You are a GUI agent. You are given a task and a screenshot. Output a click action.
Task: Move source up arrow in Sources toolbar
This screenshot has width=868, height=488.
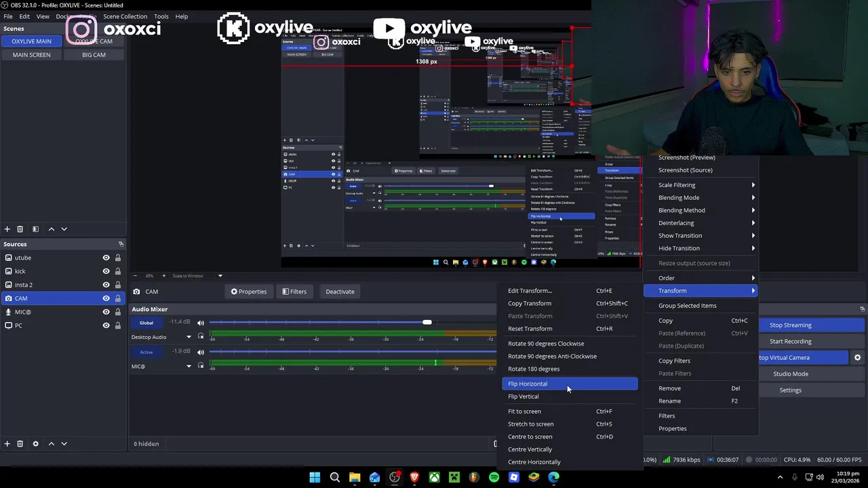(51, 444)
